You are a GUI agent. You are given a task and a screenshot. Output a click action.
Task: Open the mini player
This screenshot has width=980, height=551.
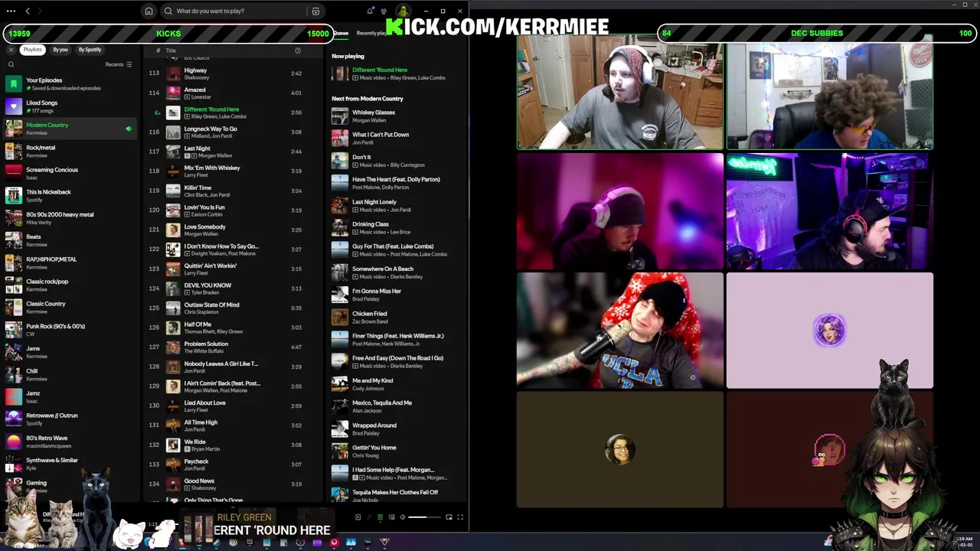pyautogui.click(x=449, y=517)
